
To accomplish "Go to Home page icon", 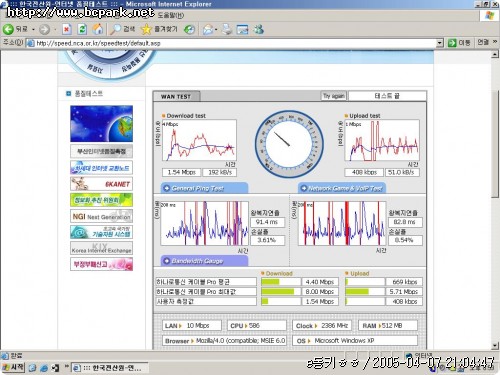I will tap(98, 29).
